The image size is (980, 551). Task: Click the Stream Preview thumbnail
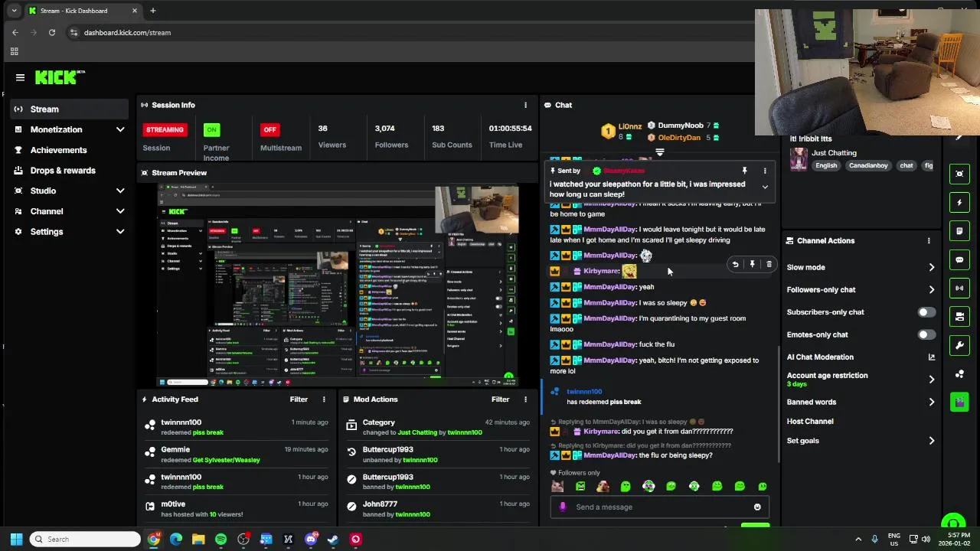pos(338,285)
